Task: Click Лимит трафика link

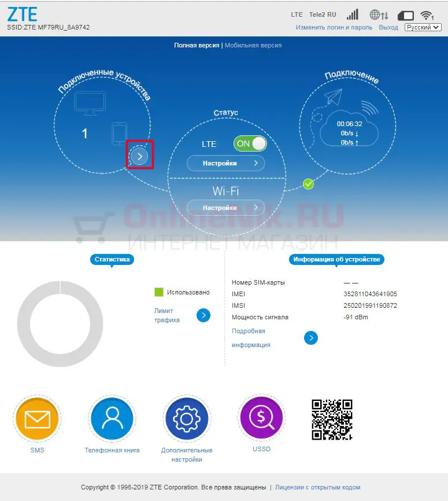Action: point(166,315)
